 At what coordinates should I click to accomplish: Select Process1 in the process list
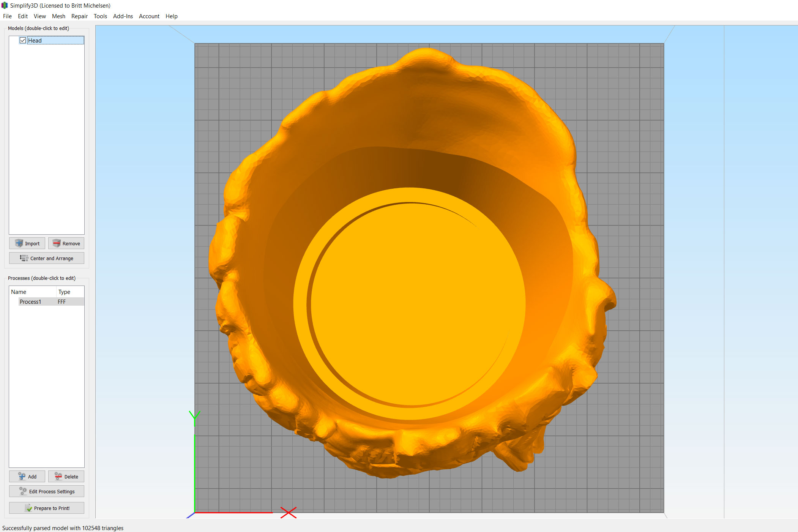pyautogui.click(x=30, y=302)
